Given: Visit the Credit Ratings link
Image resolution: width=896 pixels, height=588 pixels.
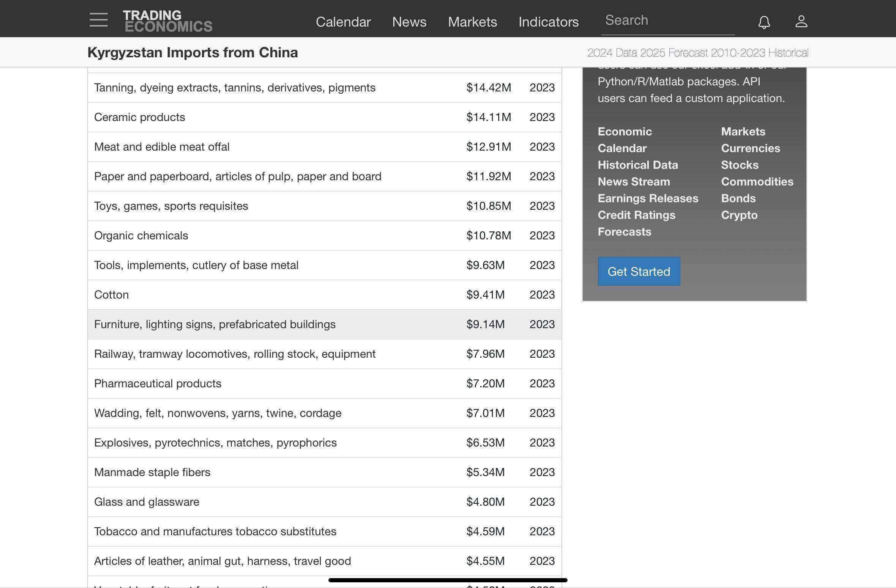Looking at the screenshot, I should [636, 215].
